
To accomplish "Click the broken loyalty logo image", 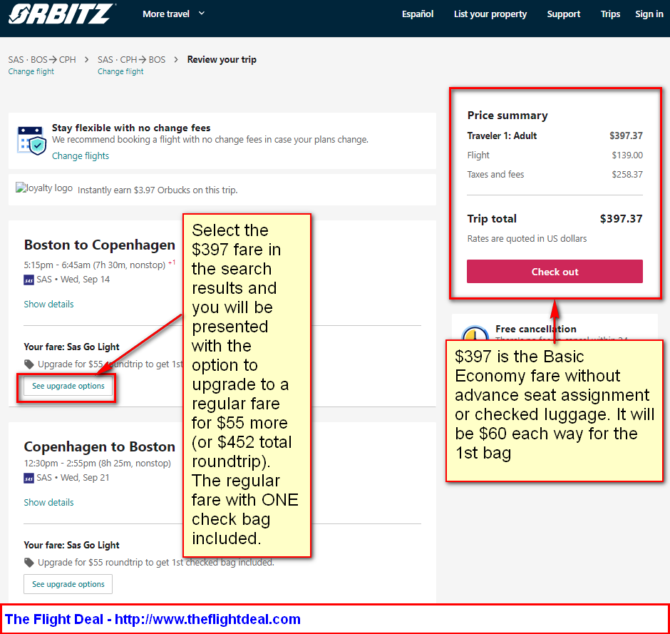I will (44, 188).
